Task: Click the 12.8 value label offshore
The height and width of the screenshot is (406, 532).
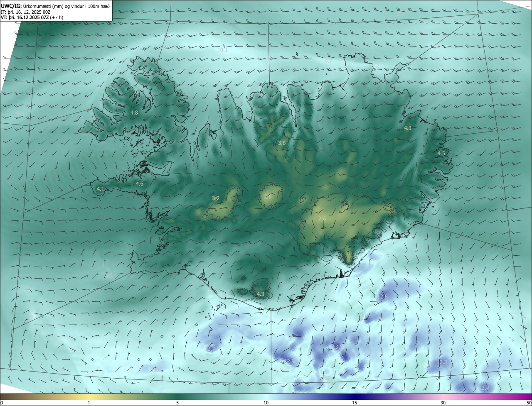Action: 383,296
